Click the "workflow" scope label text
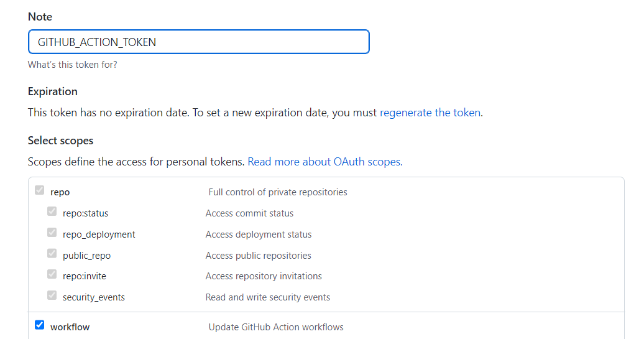The width and height of the screenshot is (644, 339). point(70,327)
